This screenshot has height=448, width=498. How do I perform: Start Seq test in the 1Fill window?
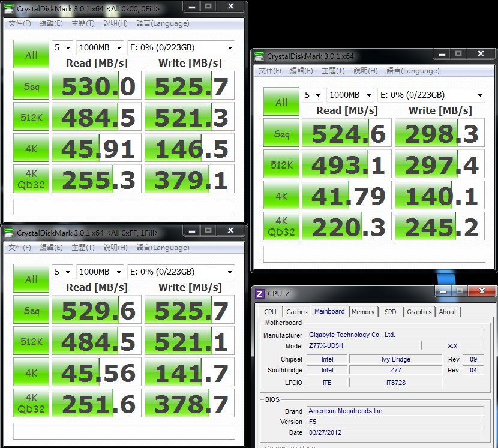(31, 311)
